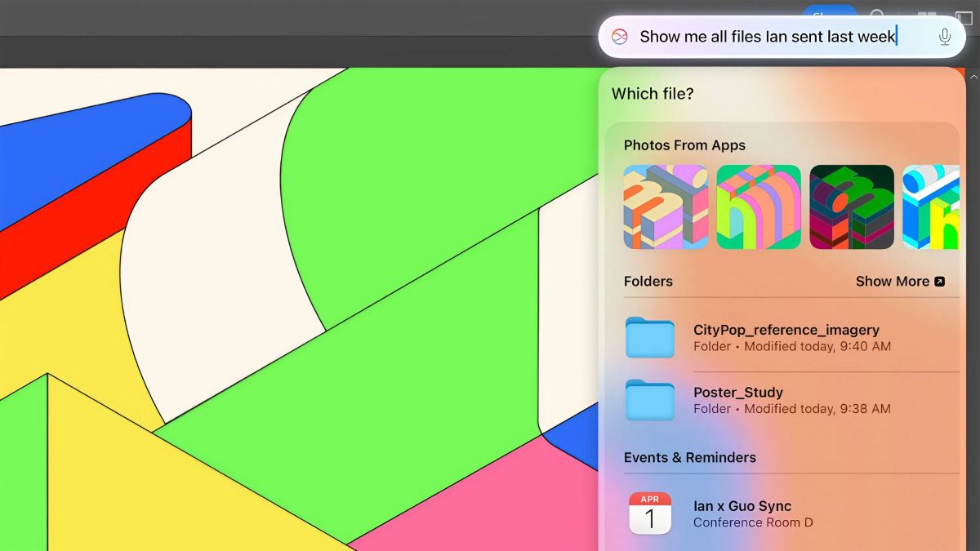This screenshot has height=551, width=980.
Task: Click the Events & Reminders section heading
Action: (x=690, y=457)
